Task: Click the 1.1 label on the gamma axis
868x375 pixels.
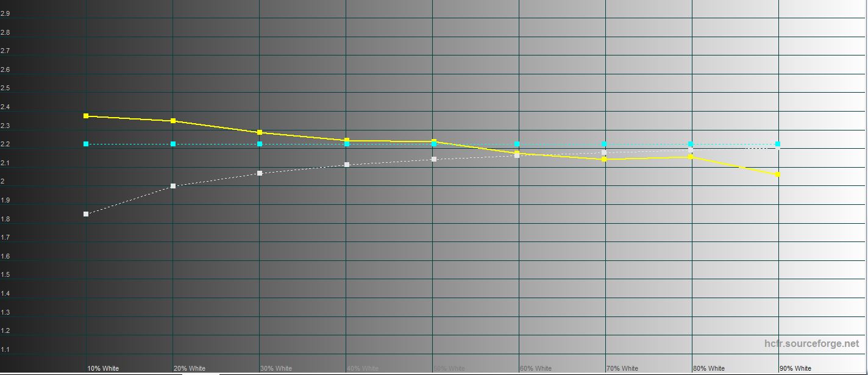Action: [5, 349]
